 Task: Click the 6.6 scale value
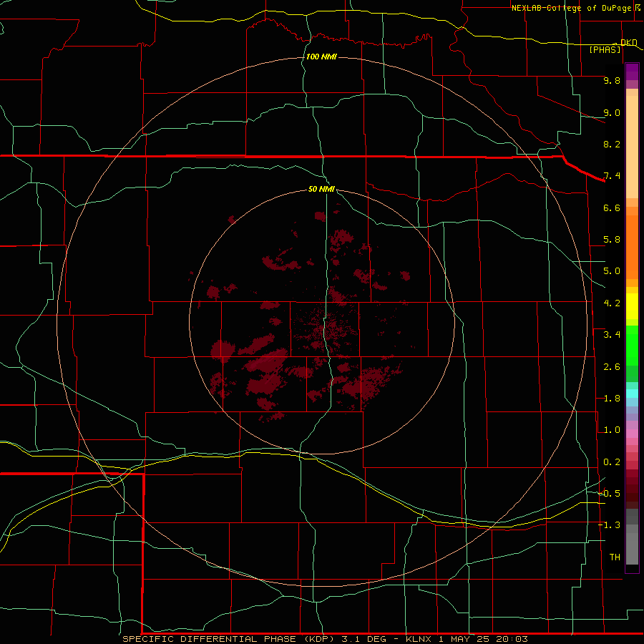click(612, 208)
